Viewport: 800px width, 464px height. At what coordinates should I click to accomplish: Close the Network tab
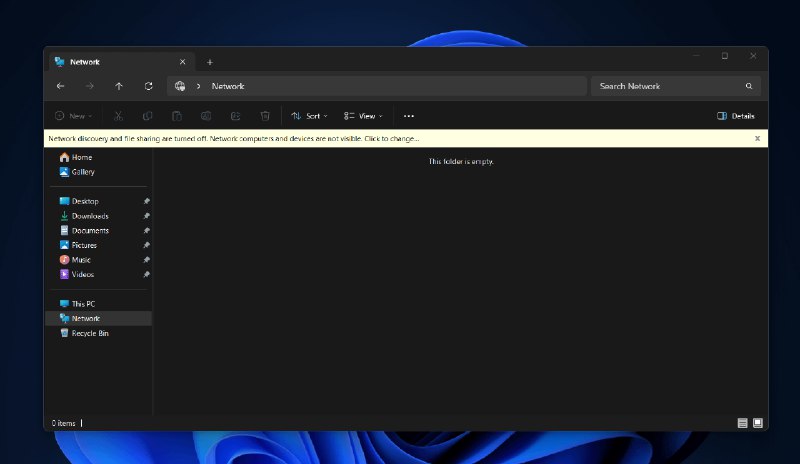[183, 62]
